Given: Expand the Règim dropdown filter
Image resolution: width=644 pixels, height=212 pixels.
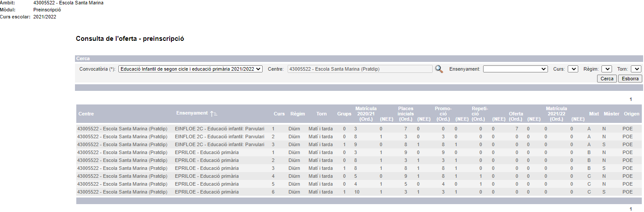Looking at the screenshot, I should pos(606,69).
